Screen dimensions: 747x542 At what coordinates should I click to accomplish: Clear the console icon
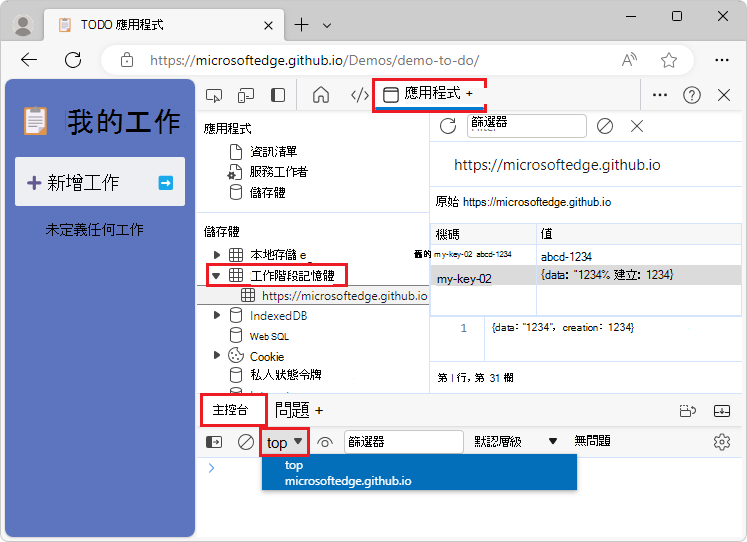246,442
